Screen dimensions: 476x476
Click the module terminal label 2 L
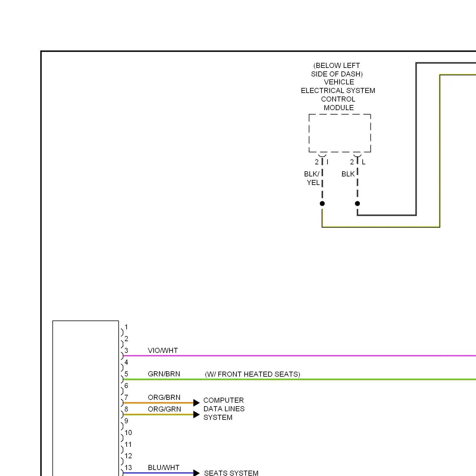click(358, 162)
